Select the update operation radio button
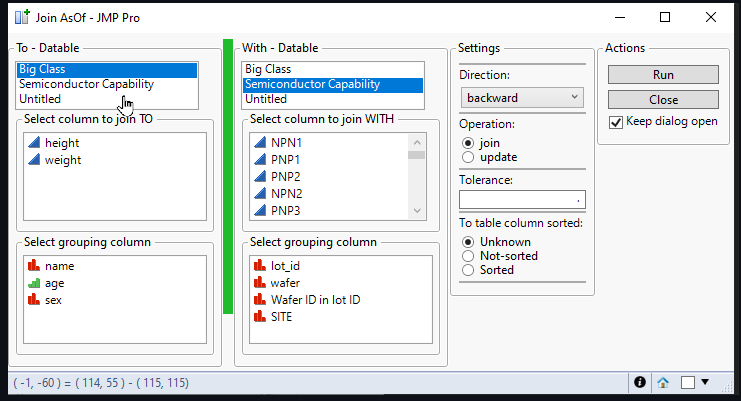Screen dimensions: 741x401 [x=468, y=157]
